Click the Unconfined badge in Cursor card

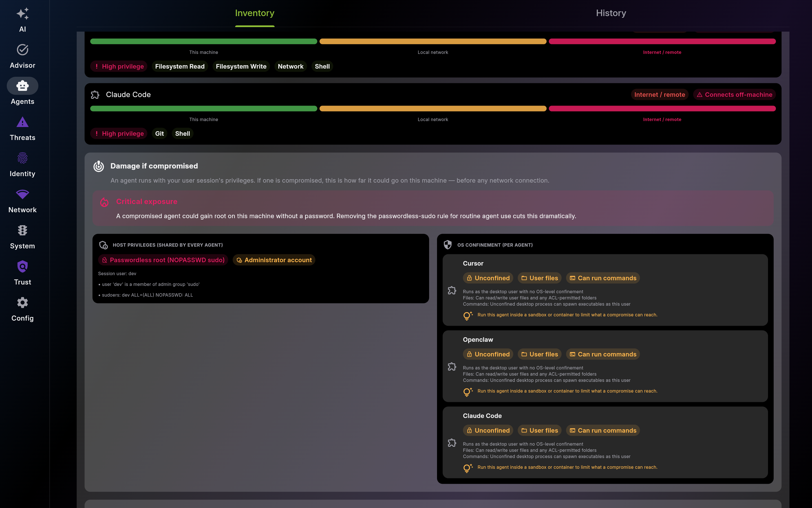pos(488,278)
